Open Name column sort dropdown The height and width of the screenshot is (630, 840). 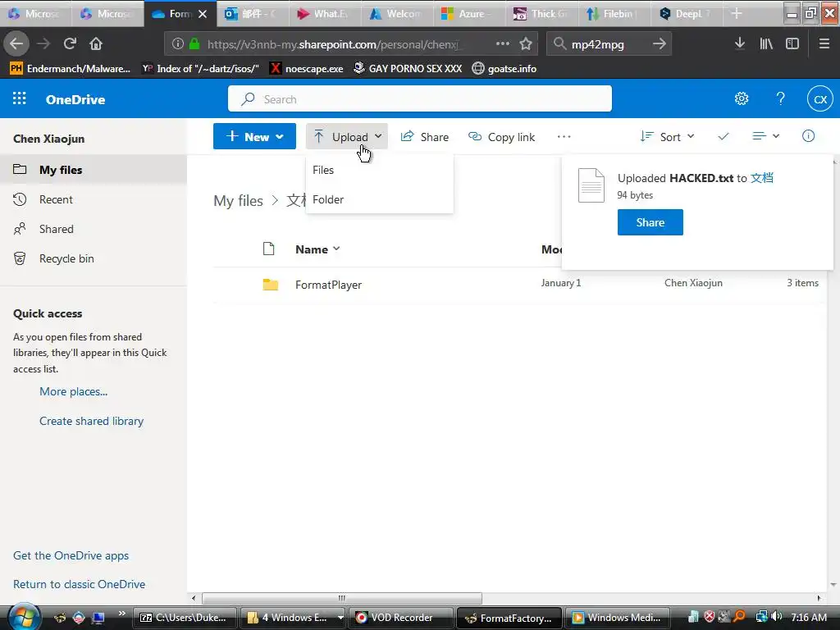coord(317,249)
